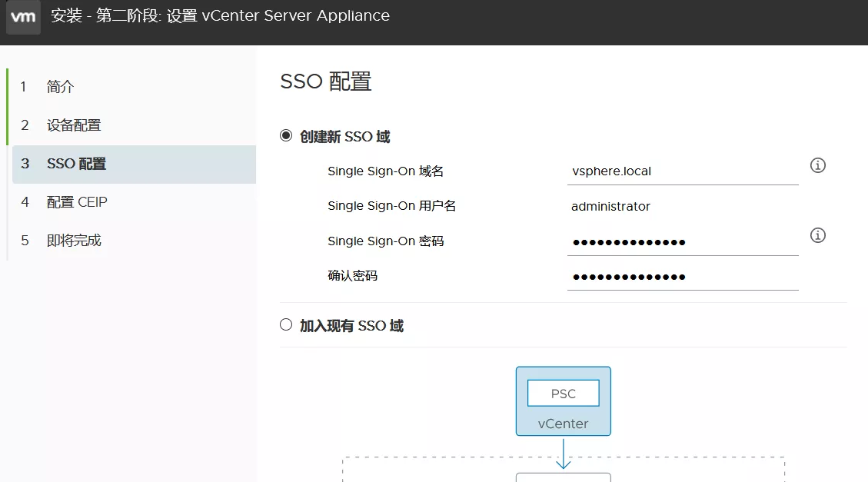Open step 5 即将完成

point(73,241)
